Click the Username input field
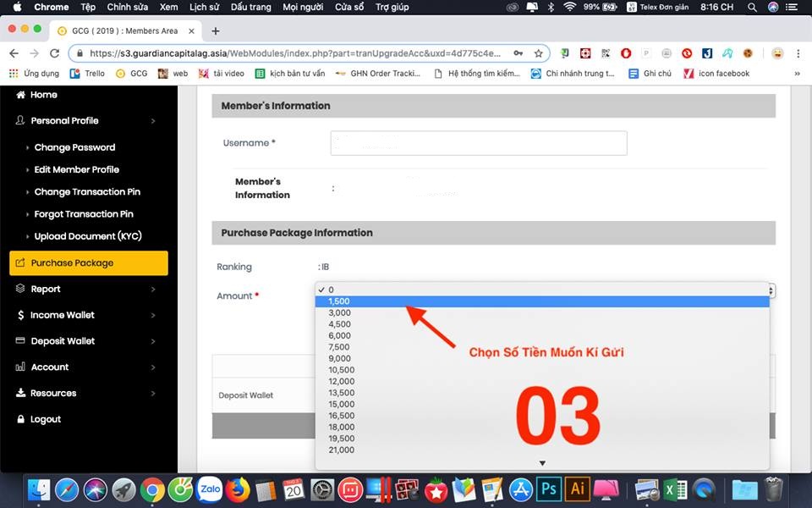 click(x=478, y=143)
